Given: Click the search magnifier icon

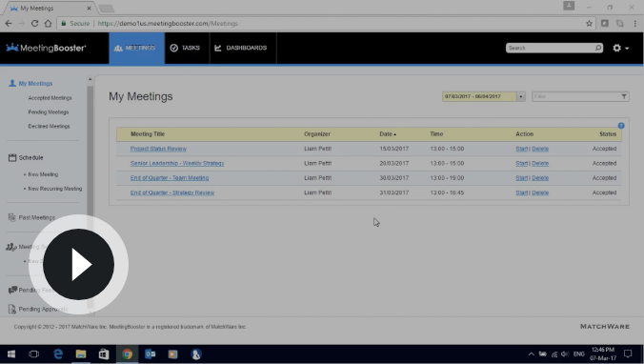Looking at the screenshot, I should pos(598,48).
